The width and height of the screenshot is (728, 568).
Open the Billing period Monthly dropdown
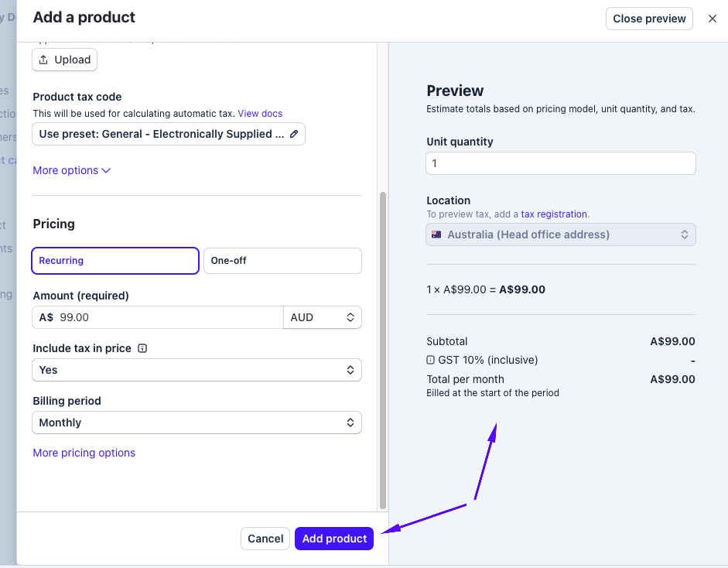(197, 423)
